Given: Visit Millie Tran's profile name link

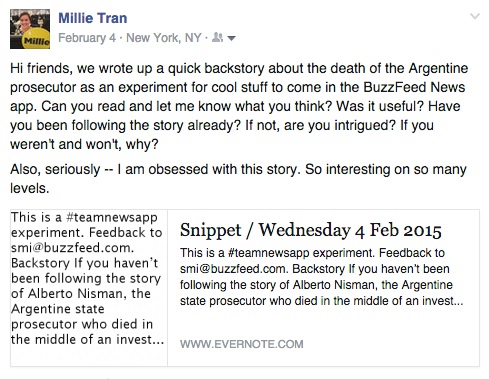Looking at the screenshot, I should [93, 18].
